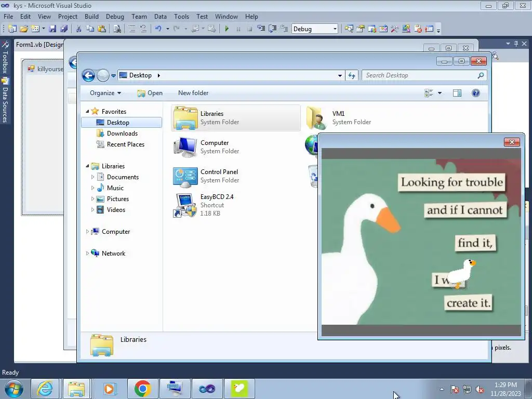Click the Paste clipboard icon

click(x=101, y=29)
